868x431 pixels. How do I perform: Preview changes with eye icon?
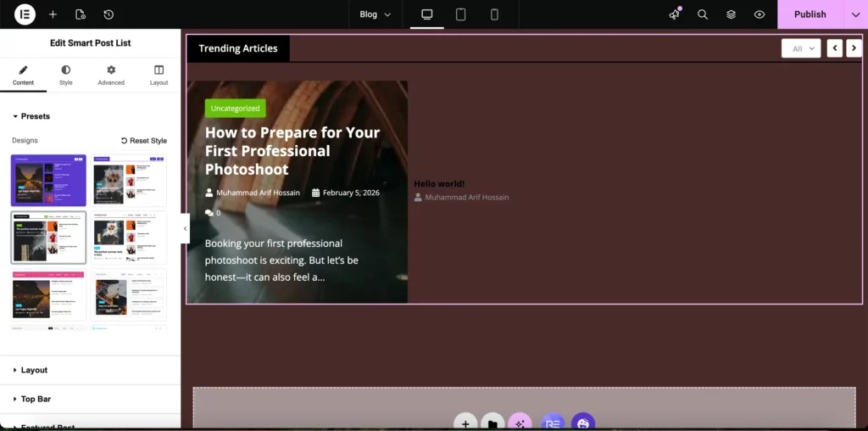coord(759,14)
